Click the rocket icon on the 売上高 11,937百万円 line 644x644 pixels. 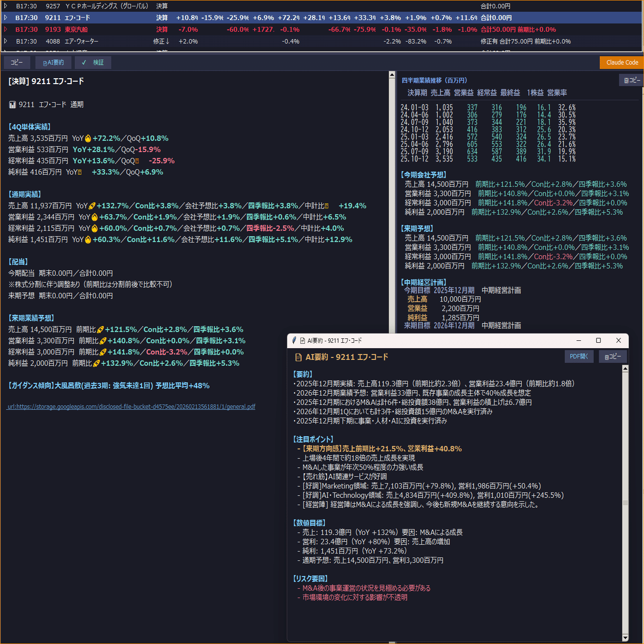pyautogui.click(x=92, y=206)
